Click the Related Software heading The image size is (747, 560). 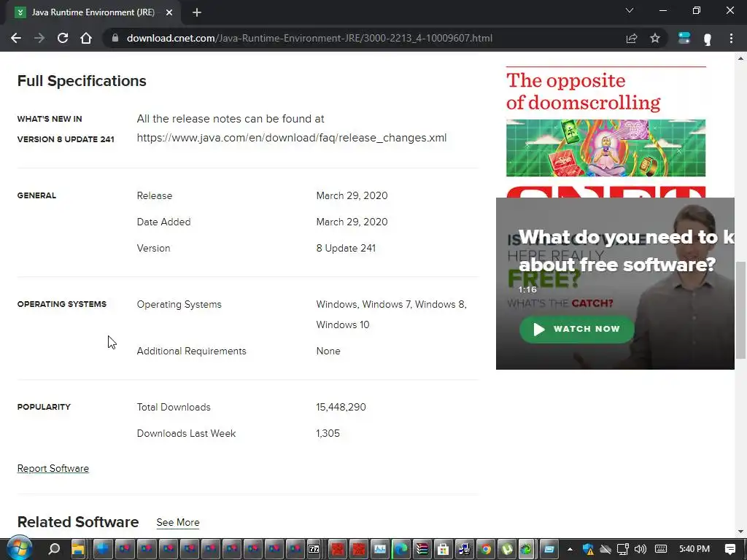coord(77,522)
